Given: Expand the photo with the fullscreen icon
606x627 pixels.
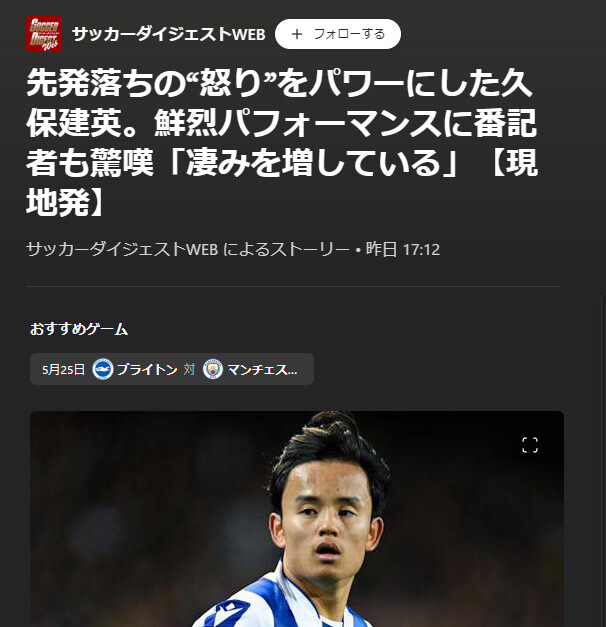Looking at the screenshot, I should click(530, 445).
